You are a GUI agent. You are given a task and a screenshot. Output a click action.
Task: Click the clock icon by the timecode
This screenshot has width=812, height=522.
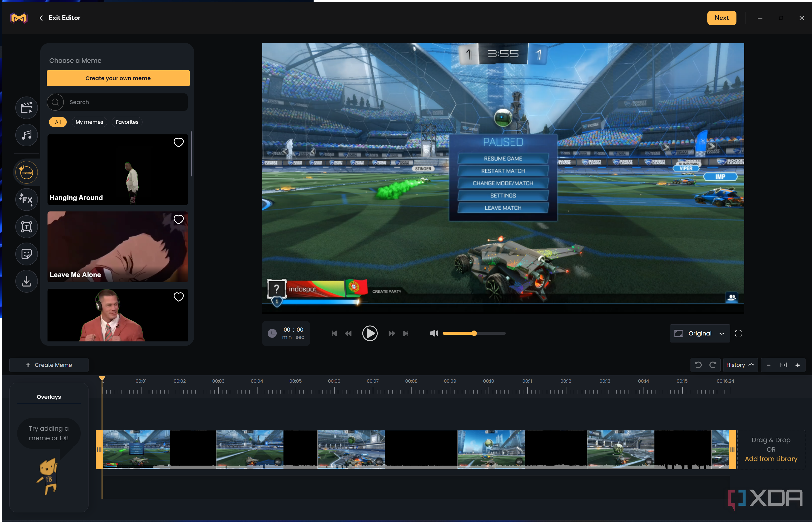(x=272, y=334)
